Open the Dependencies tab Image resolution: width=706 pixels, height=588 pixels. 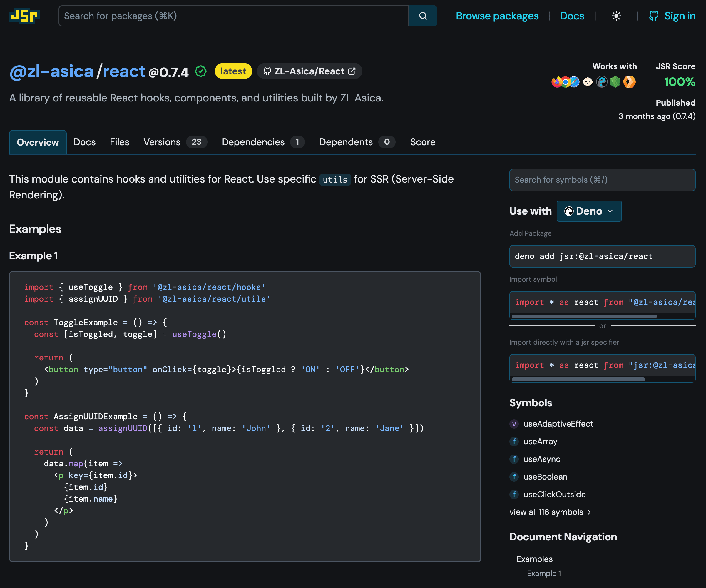[x=263, y=142]
